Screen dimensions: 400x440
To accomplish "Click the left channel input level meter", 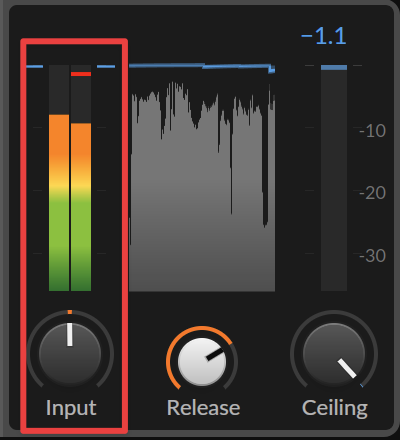I will coord(59,178).
